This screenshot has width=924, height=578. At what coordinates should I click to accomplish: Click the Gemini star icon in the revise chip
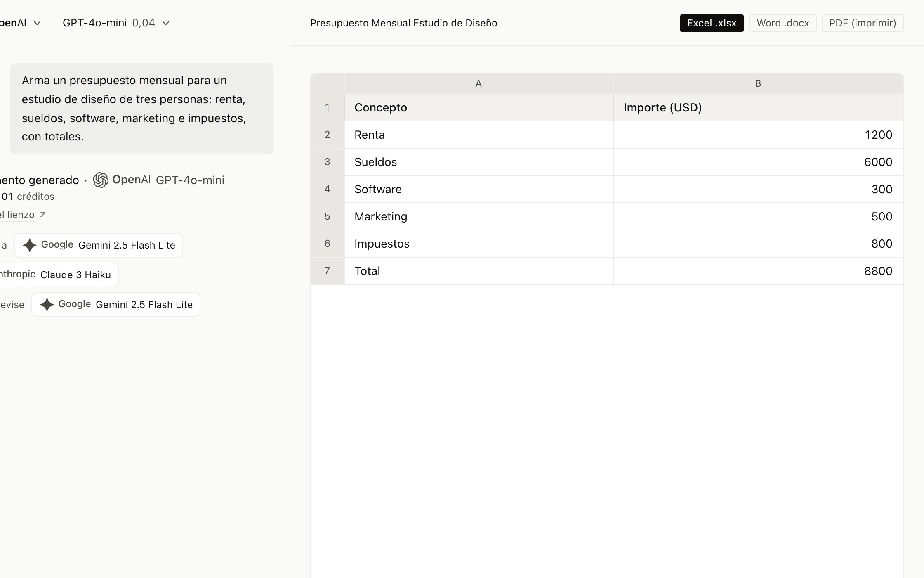click(x=47, y=305)
